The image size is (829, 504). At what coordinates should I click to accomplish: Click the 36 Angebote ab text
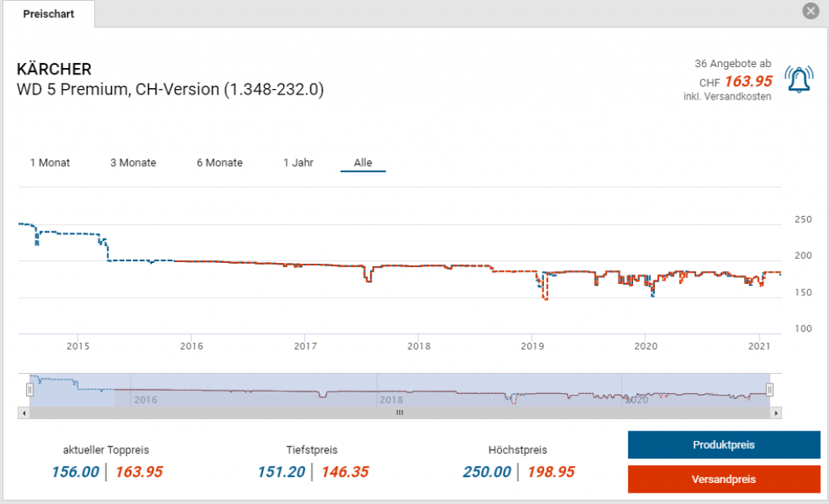tap(733, 63)
